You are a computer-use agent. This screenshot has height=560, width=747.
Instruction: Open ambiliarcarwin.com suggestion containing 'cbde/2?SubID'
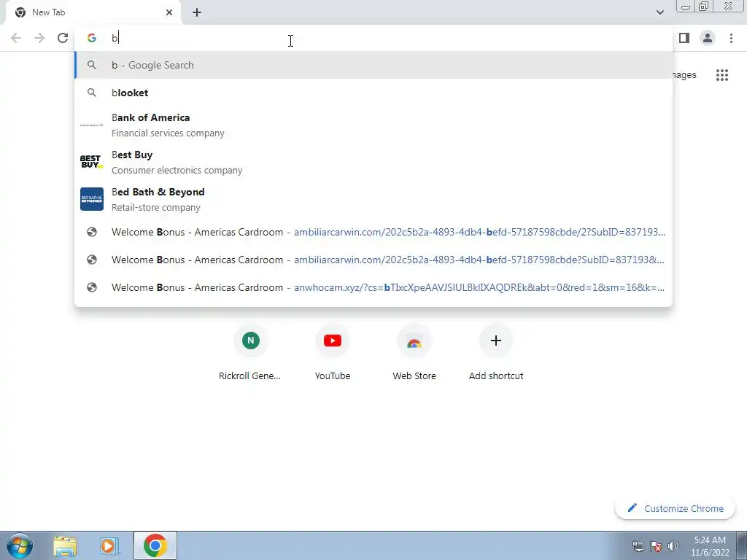[373, 233]
